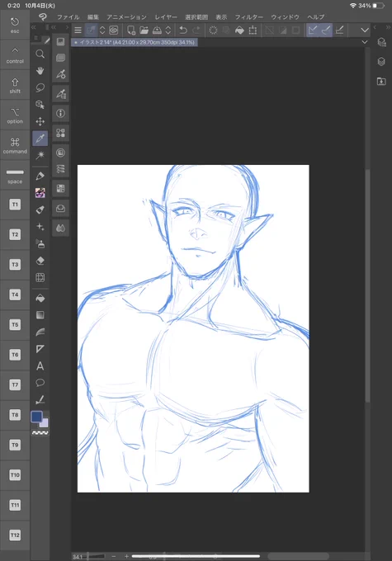
Task: Tap the command modifier key
Action: coord(15,145)
